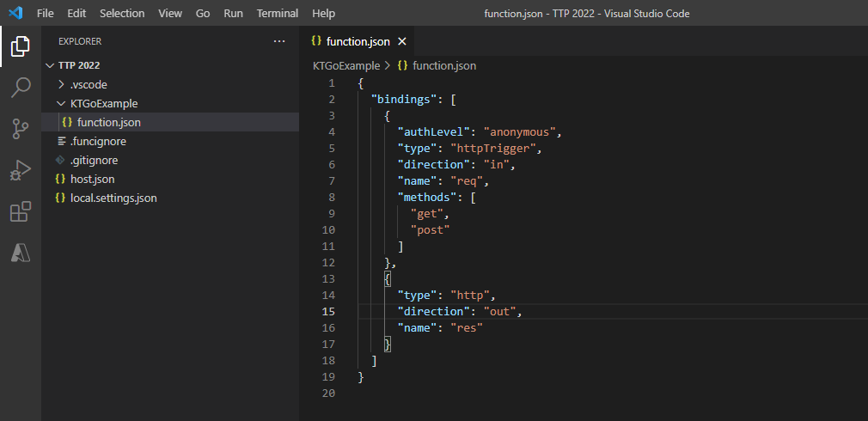Click the "post" method string

click(x=430, y=230)
